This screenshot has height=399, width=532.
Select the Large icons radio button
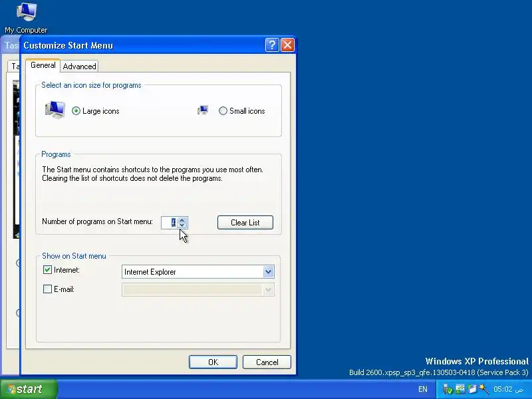[x=76, y=111]
